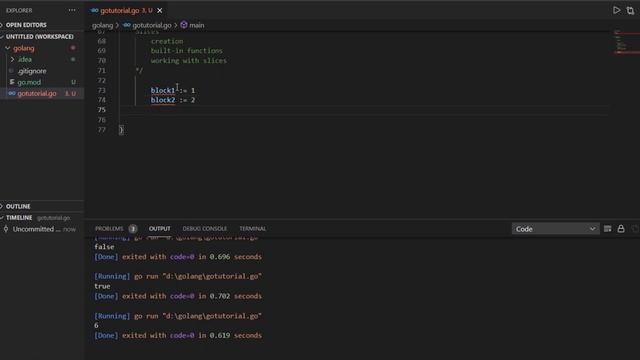Click the code minimap preview

(626, 43)
